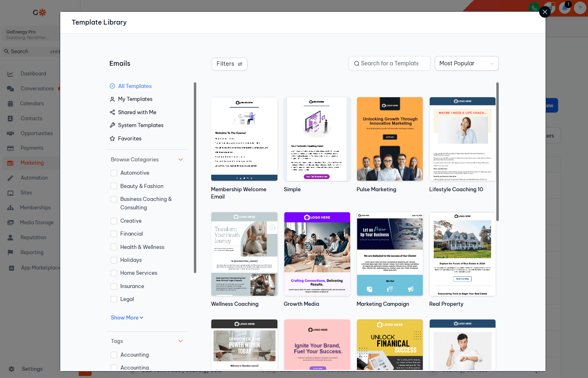588x378 pixels.
Task: Check the Creative category
Action: click(x=114, y=221)
